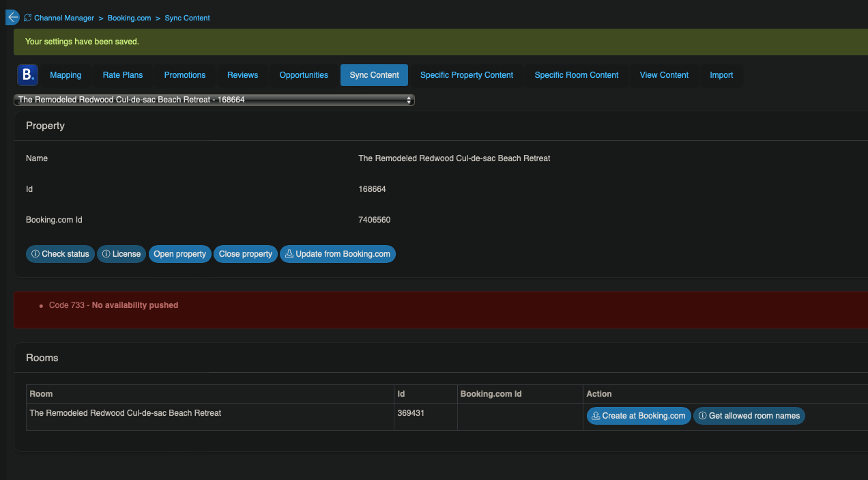868x480 pixels.
Task: Click the back arrow icon
Action: (x=12, y=17)
